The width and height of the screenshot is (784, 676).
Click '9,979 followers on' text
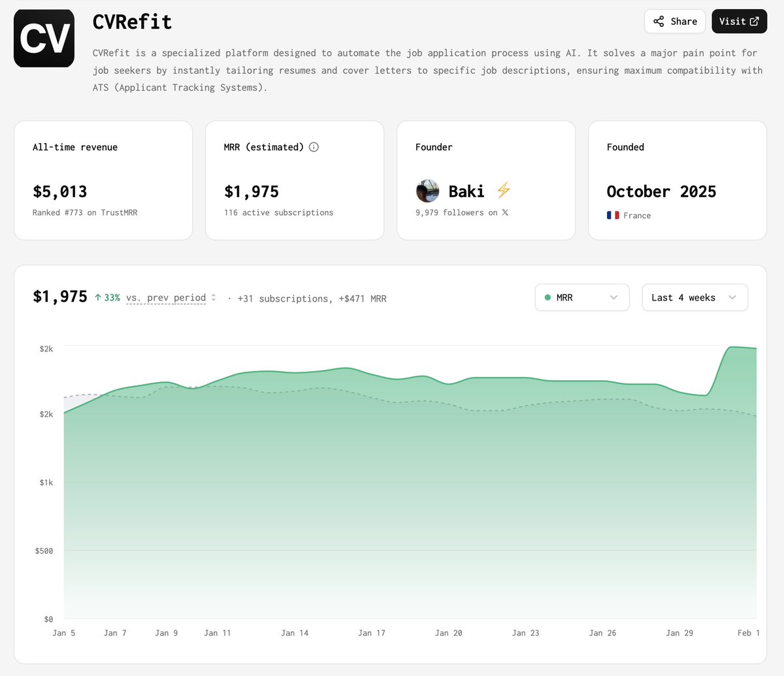tap(457, 213)
